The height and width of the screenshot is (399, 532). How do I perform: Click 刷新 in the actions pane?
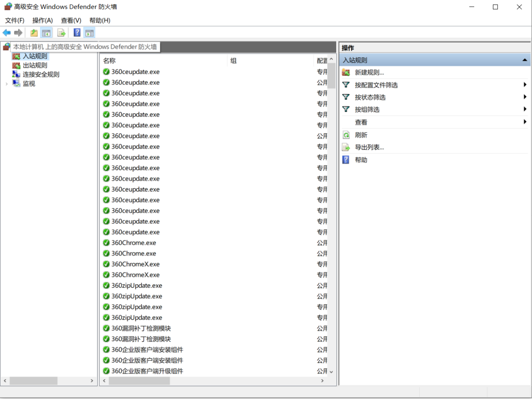361,135
